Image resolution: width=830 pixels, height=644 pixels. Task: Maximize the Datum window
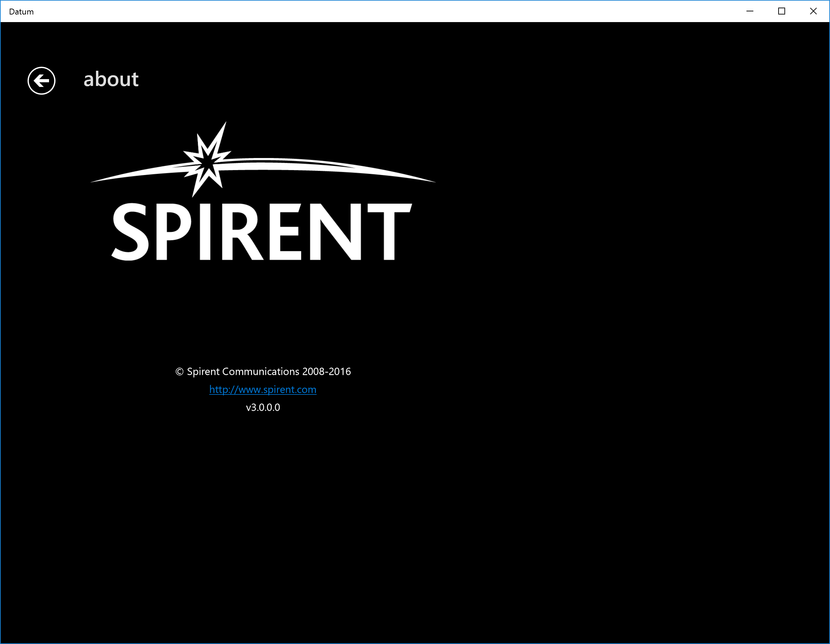(781, 11)
